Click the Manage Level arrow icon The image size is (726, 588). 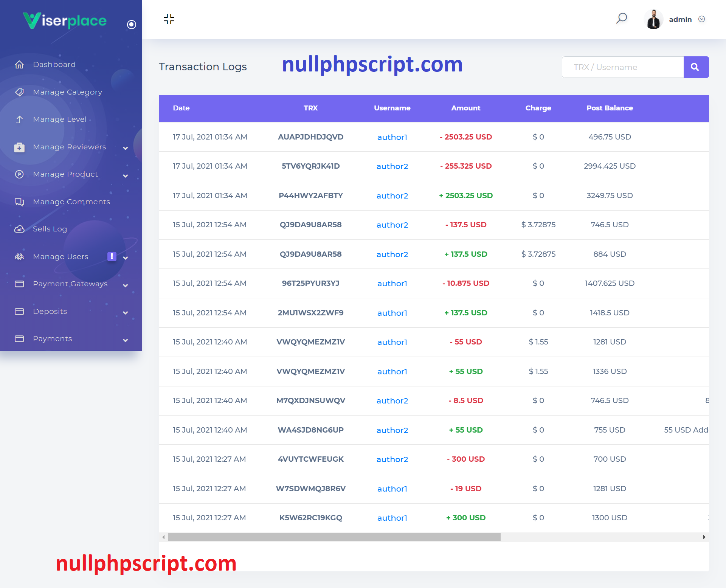point(19,119)
